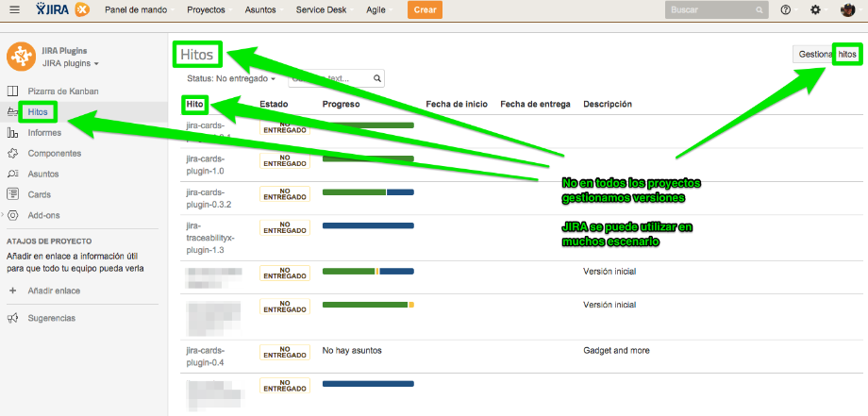This screenshot has width=868, height=416.
Task: Open jira-traceabilityx-plugin-1.3 version
Action: click(211, 238)
